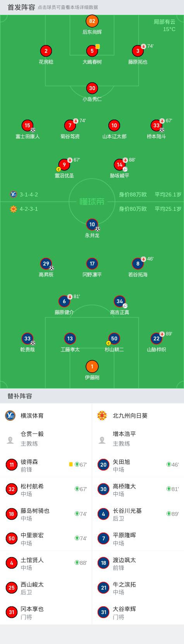Select 杉山耕二 number 50 captain badge

(114, 338)
